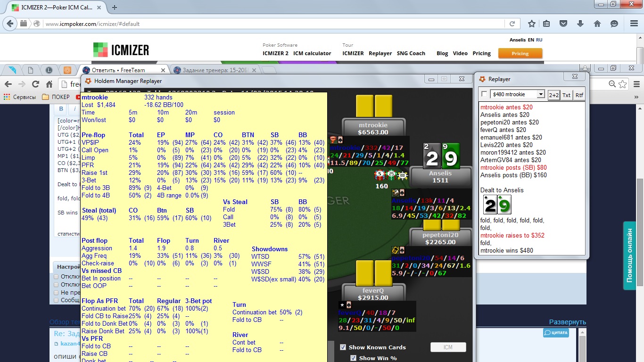The image size is (644, 362).
Task: Click the Pocket icon in Firefox toolbar
Action: [x=563, y=24]
